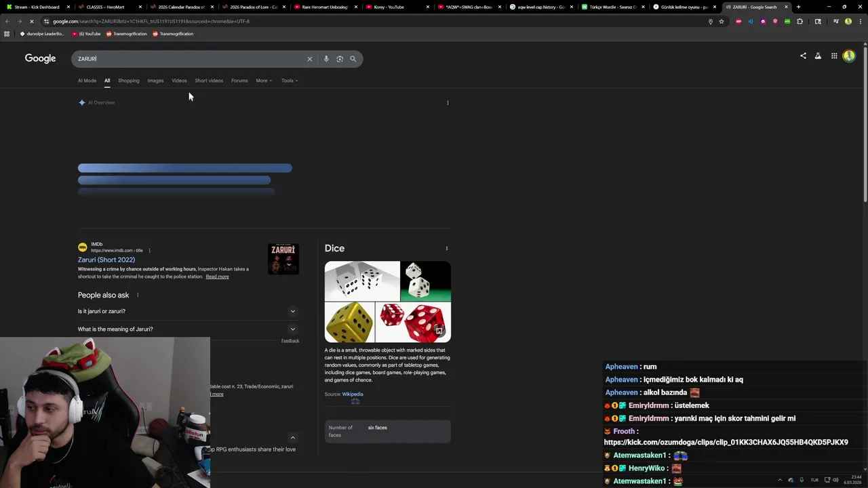Click the 'six faces' value
Viewport: 868px width, 488px height.
(x=378, y=428)
